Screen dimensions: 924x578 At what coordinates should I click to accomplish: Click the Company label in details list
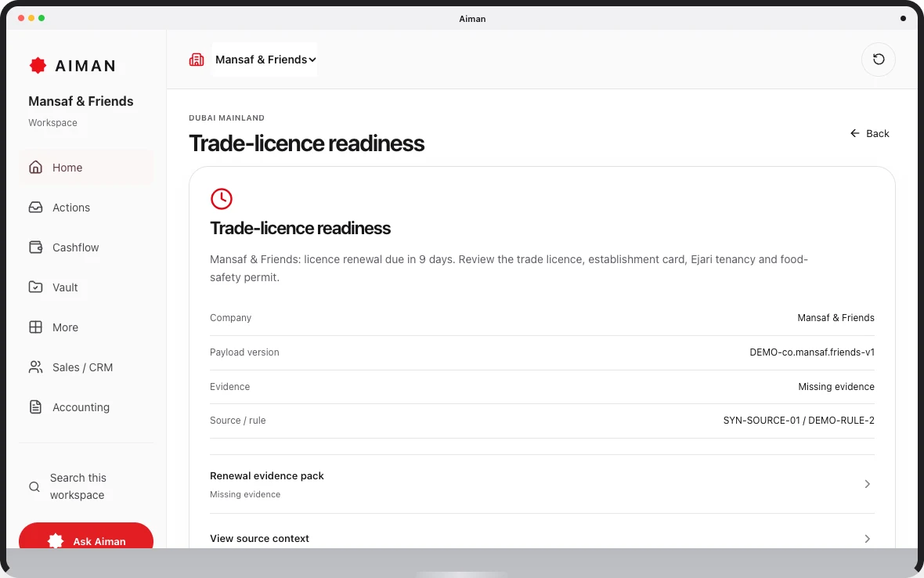click(x=230, y=317)
